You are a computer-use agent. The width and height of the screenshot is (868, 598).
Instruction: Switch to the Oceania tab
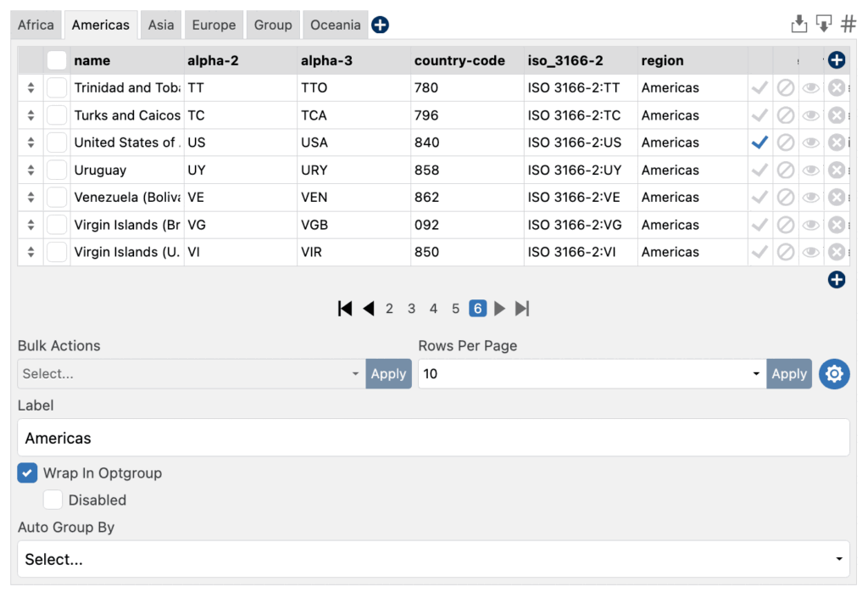[x=336, y=25]
